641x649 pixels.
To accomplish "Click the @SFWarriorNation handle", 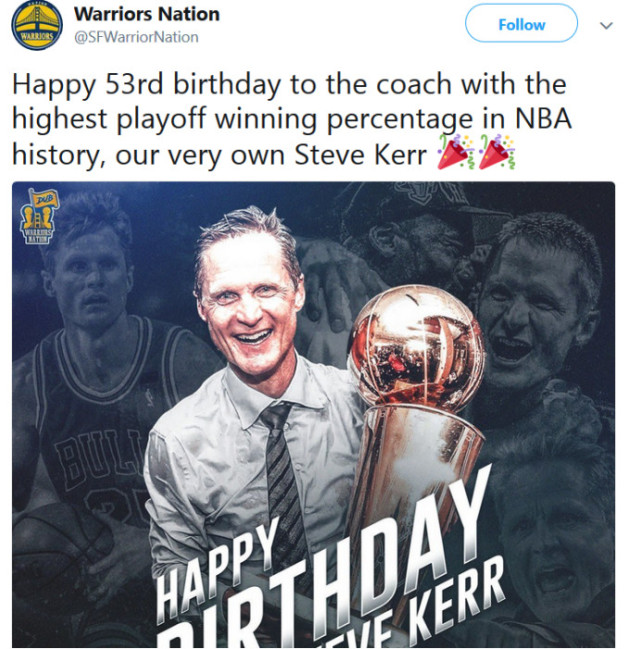I will (136, 37).
